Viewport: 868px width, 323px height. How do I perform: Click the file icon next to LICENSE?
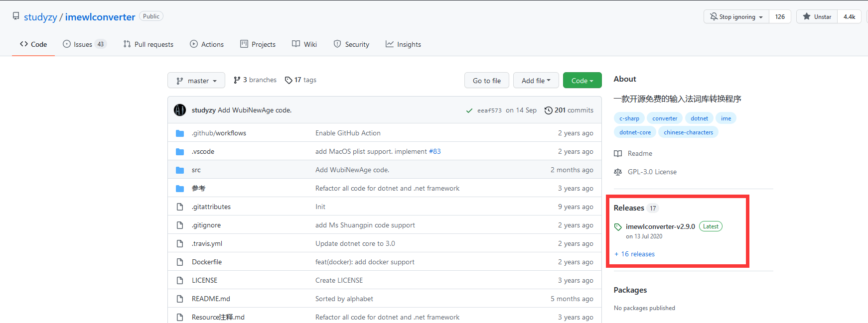click(x=180, y=280)
